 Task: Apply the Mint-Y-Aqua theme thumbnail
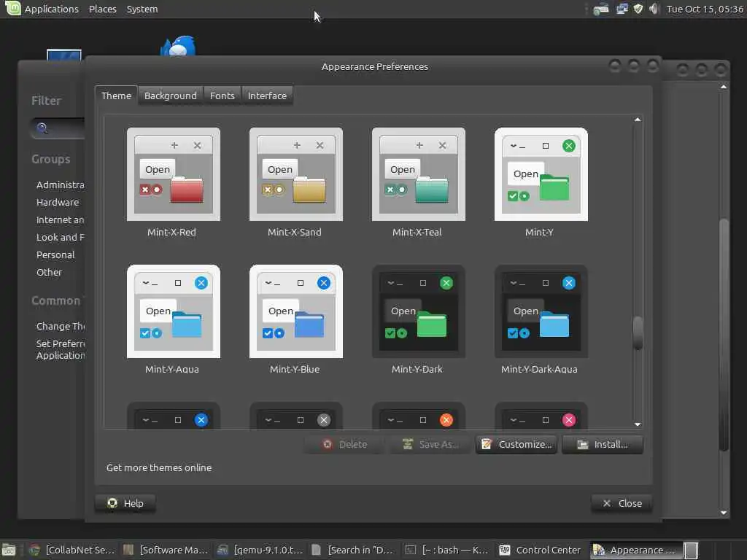174,311
